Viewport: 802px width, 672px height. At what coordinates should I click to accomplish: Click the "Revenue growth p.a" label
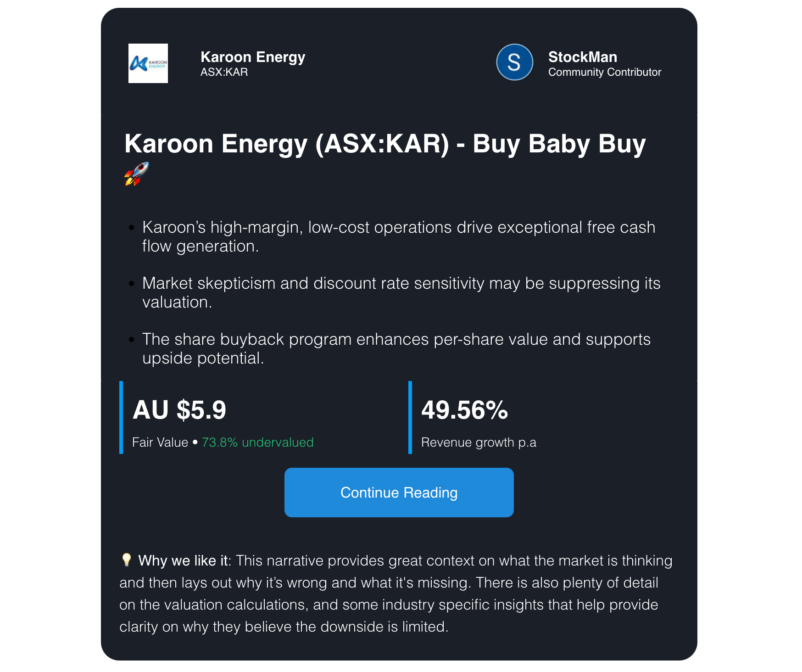(x=479, y=442)
